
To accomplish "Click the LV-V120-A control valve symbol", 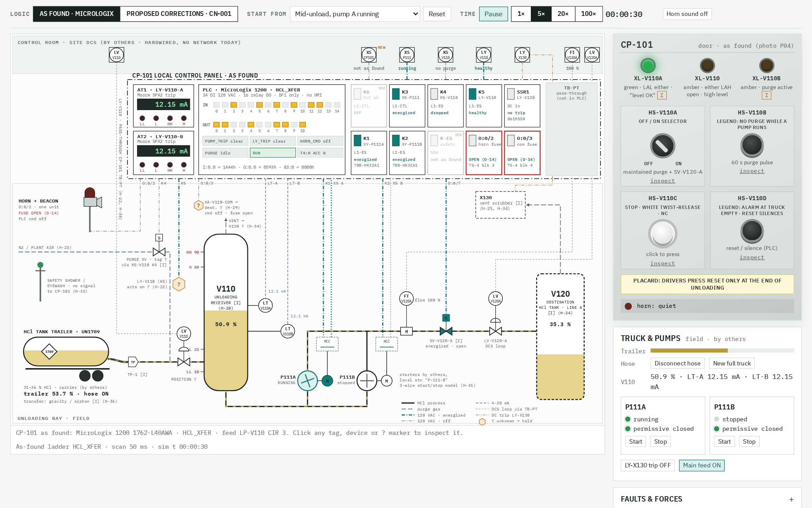I will [x=496, y=331].
